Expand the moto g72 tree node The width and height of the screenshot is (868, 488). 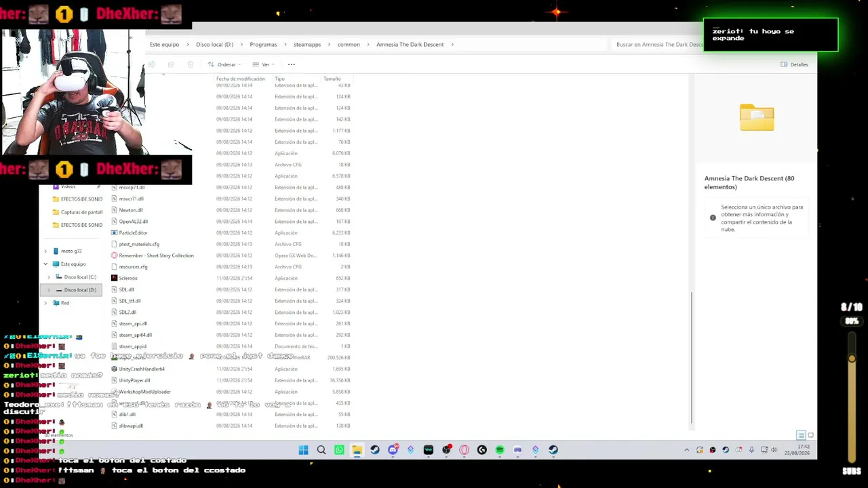[x=45, y=251]
